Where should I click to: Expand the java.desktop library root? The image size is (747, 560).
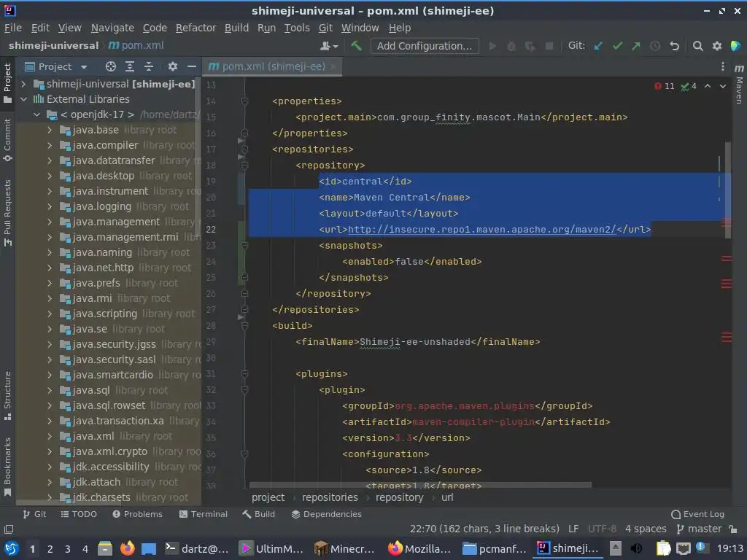(50, 176)
